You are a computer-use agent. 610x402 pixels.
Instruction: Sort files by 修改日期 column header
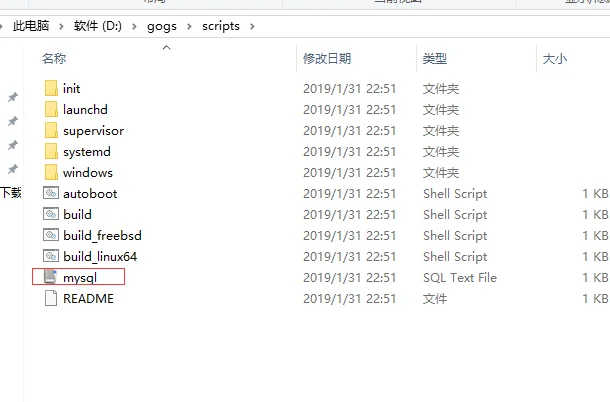coord(327,59)
